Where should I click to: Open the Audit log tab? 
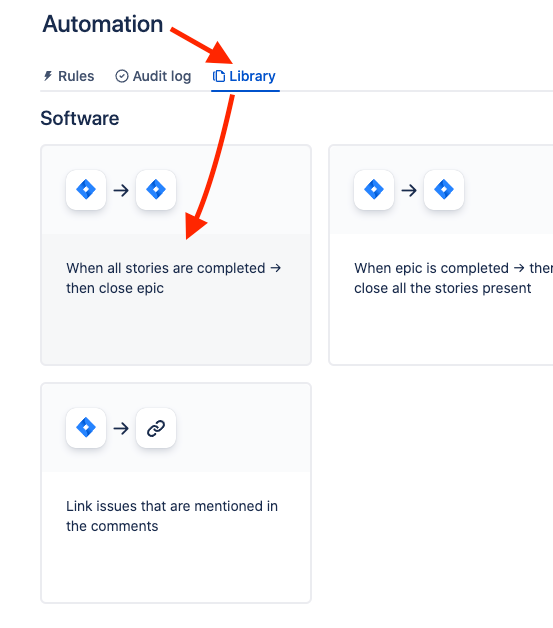(153, 76)
